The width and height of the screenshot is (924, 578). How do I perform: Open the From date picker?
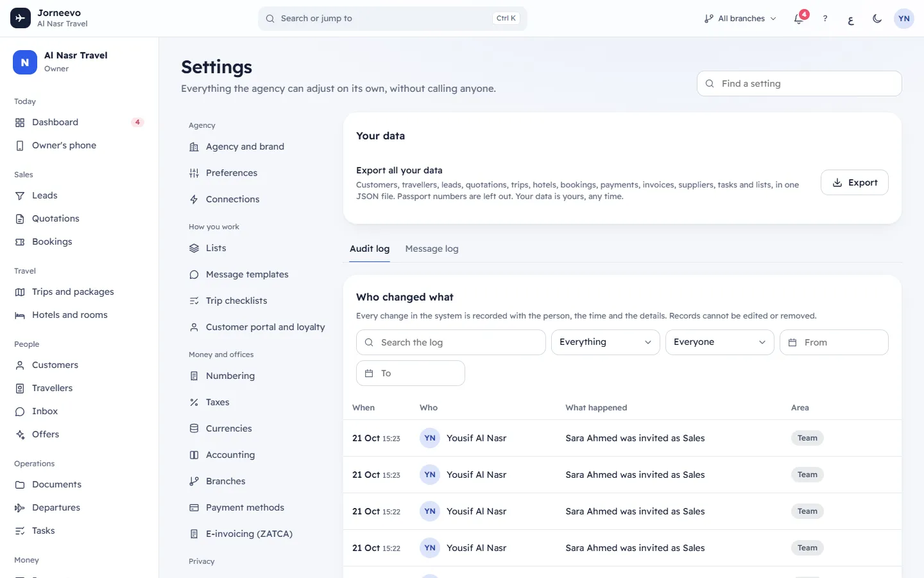pyautogui.click(x=834, y=342)
